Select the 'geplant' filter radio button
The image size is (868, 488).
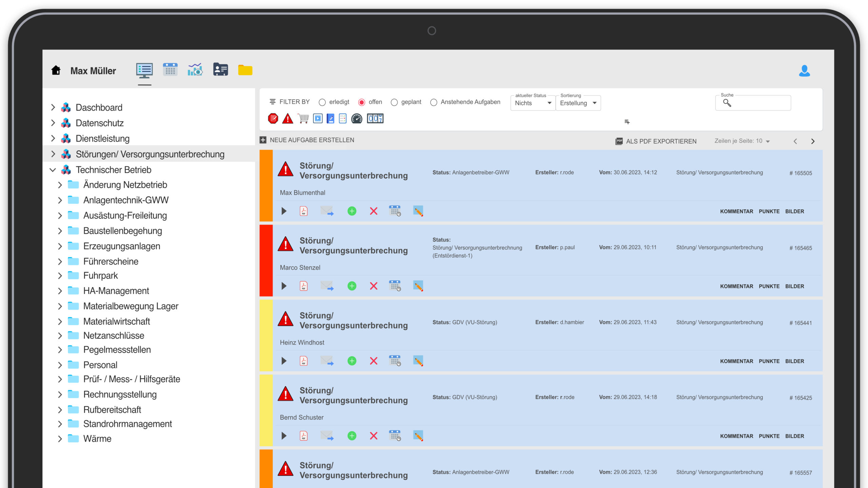[x=394, y=102]
